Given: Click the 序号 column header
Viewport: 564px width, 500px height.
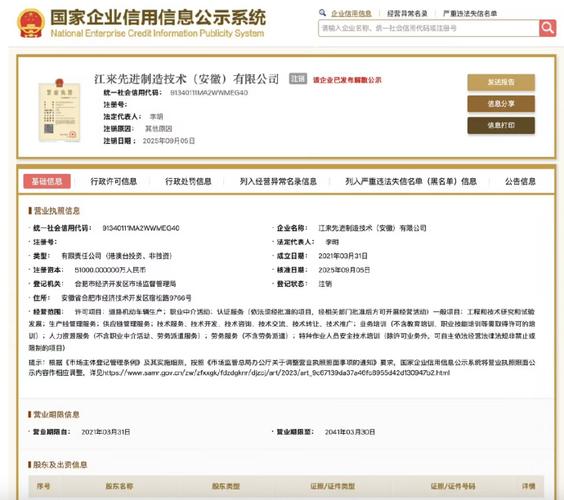Looking at the screenshot, I should (43, 486).
